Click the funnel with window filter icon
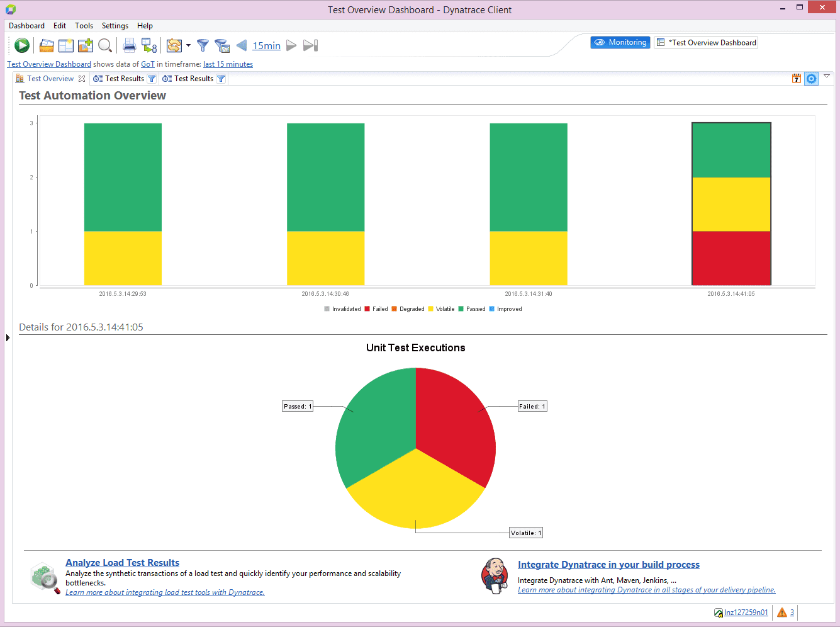Screen dimensions: 840x627 click(x=221, y=45)
